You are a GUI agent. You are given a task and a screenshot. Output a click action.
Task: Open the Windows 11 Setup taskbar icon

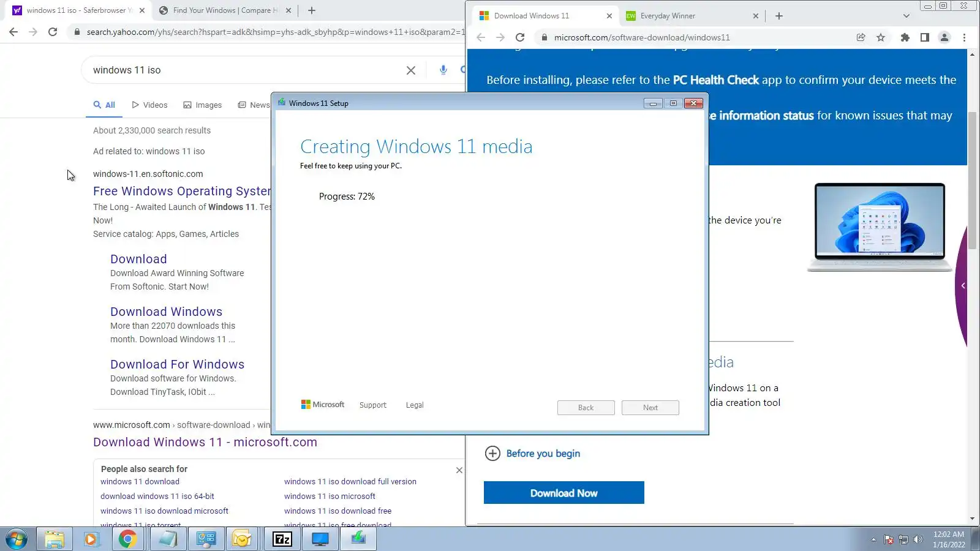coord(358,539)
